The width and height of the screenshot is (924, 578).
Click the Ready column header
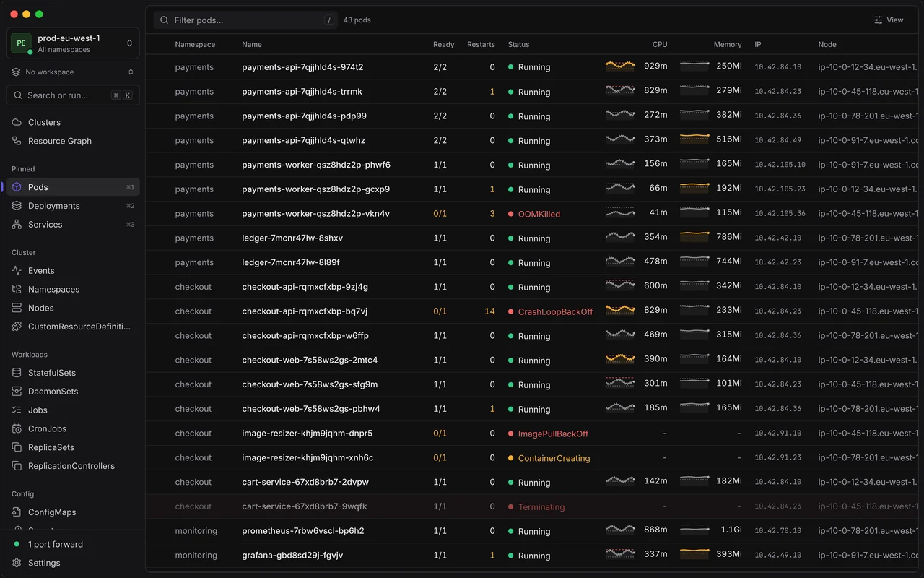(x=443, y=45)
